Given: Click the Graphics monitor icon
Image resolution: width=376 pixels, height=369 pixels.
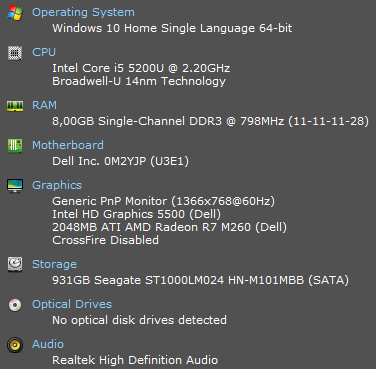Looking at the screenshot, I should (15, 186).
